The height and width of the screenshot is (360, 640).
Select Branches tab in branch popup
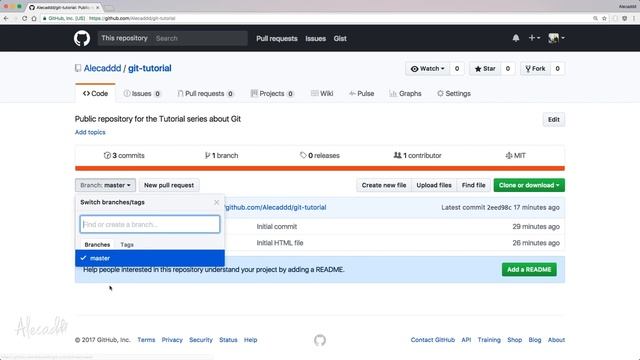97,244
